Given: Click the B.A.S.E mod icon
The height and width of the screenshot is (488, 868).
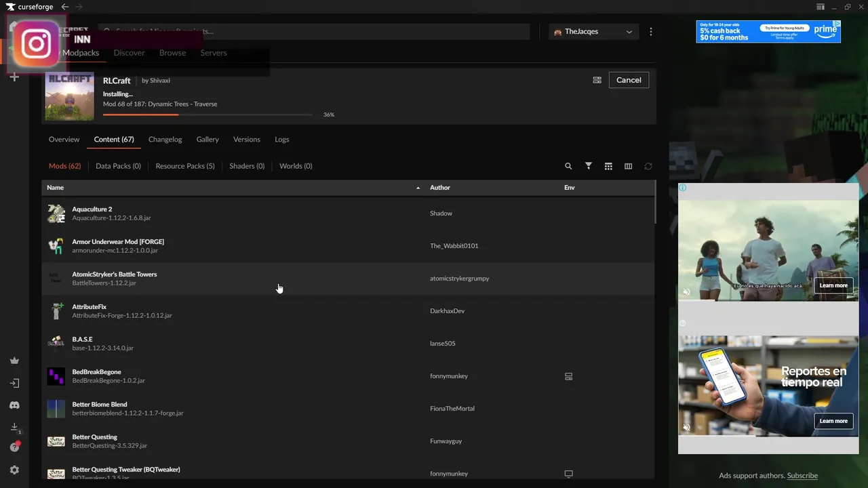Looking at the screenshot, I should [56, 344].
